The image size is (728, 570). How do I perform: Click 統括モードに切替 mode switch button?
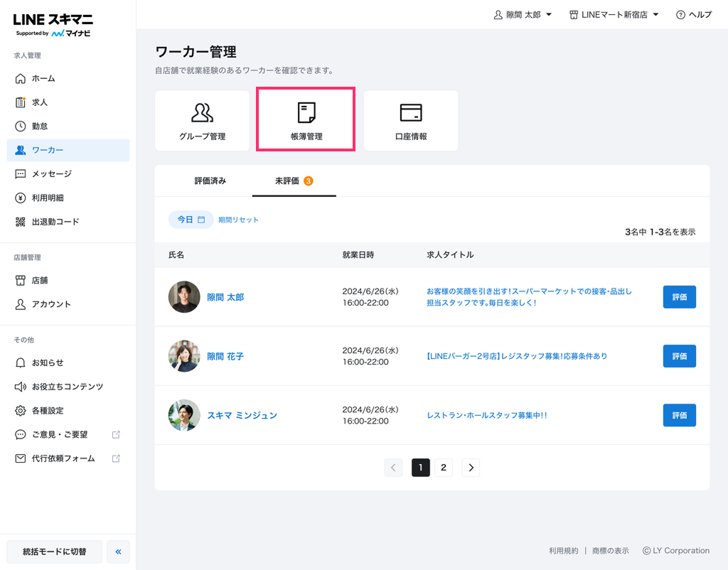click(55, 552)
